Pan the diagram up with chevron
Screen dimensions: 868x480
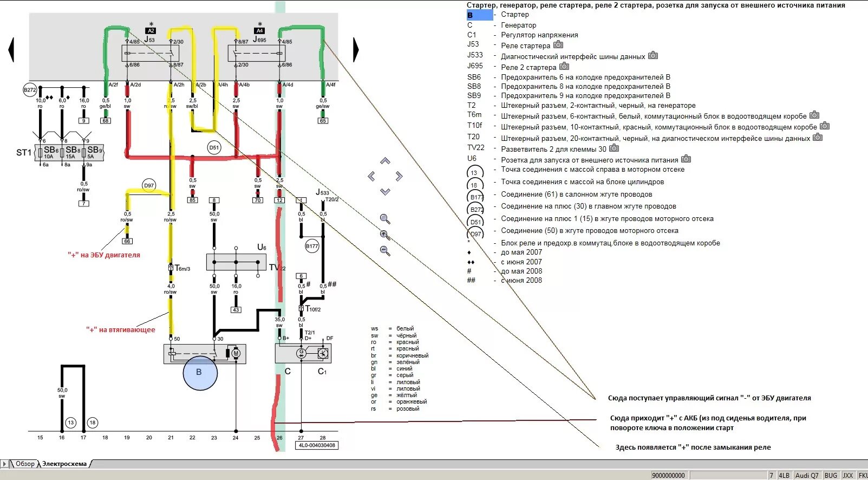[385, 161]
